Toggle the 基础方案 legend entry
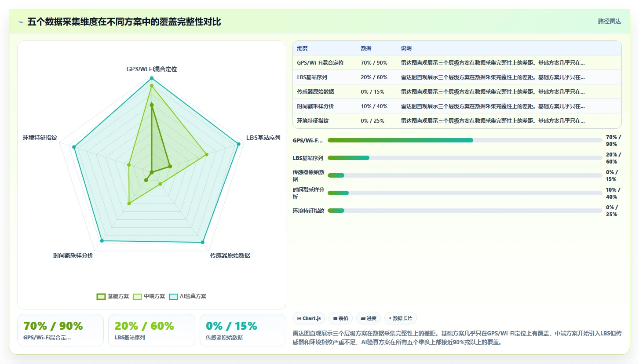The image size is (639, 364). (x=113, y=296)
